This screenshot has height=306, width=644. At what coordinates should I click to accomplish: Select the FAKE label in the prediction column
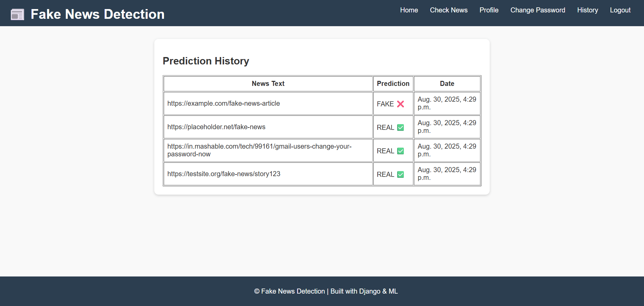point(385,104)
